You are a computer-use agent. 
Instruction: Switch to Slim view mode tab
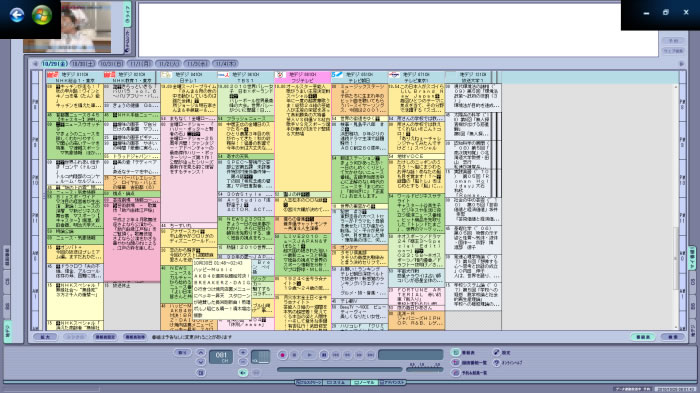(336, 382)
